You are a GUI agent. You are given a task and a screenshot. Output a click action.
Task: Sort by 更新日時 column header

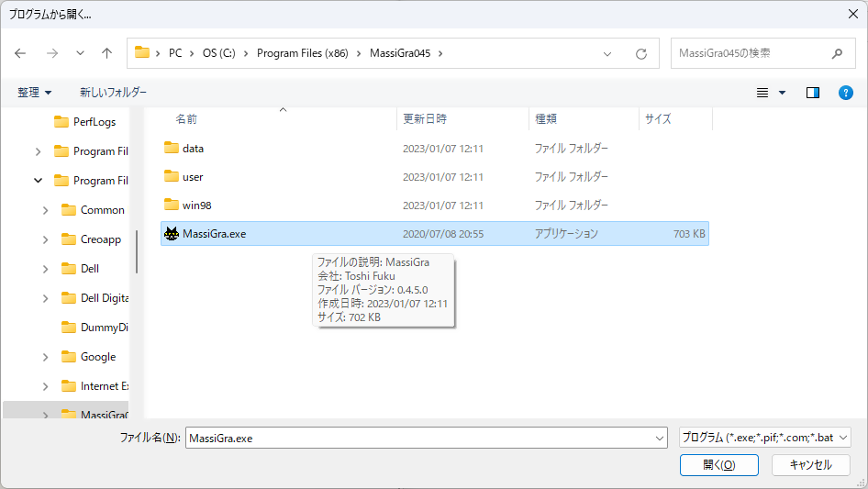[x=425, y=119]
